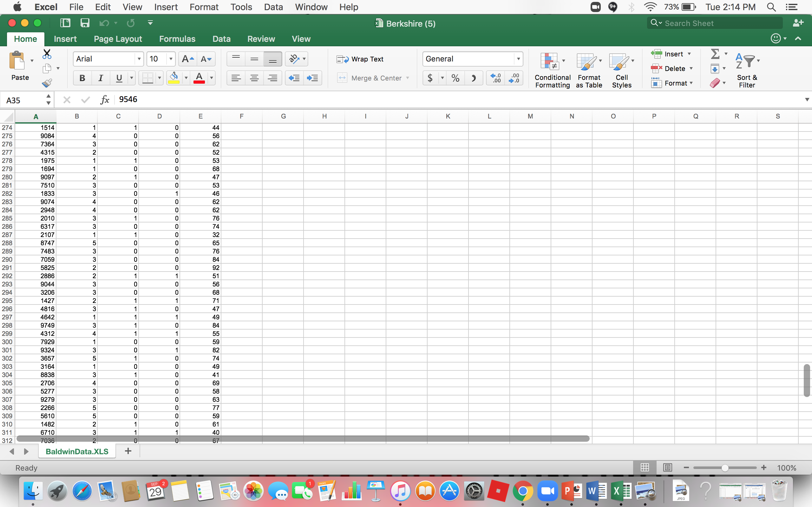Image resolution: width=812 pixels, height=507 pixels.
Task: Open the AutoSum function
Action: tap(716, 54)
